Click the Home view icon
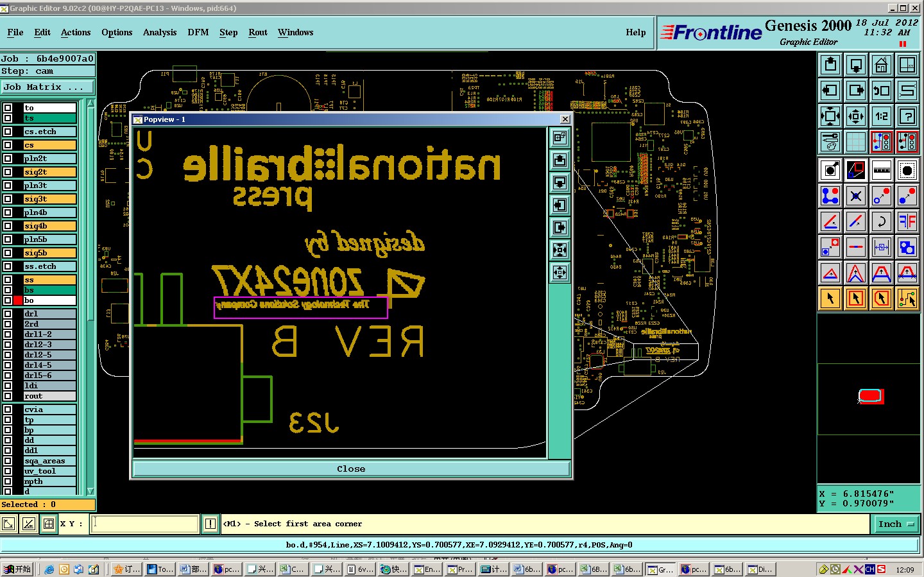 point(882,65)
